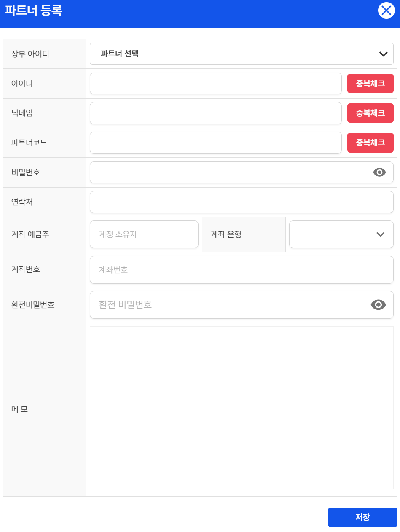Check duplicate 닉네임 with 중복체크

(370, 113)
